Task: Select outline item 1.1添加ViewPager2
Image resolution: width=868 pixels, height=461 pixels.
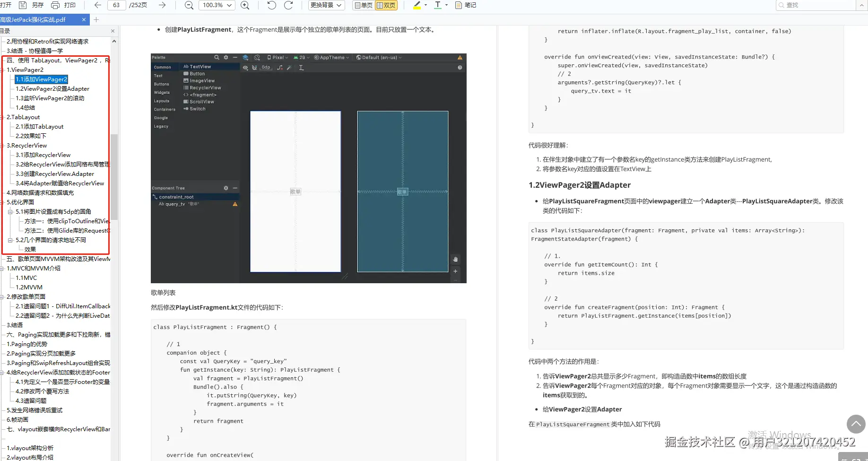Action: coord(42,79)
